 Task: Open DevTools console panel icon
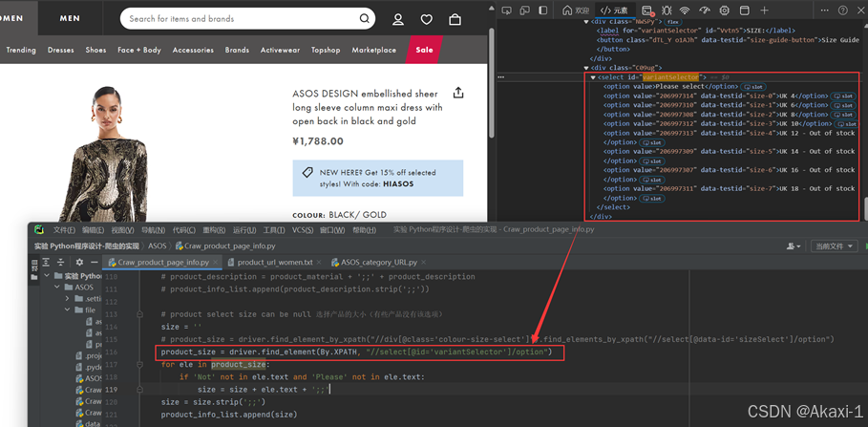pyautogui.click(x=647, y=10)
